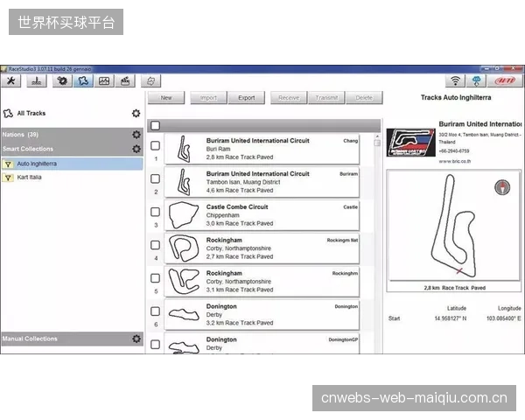
Task: Expand the Nations (39) section
Action: [73, 134]
